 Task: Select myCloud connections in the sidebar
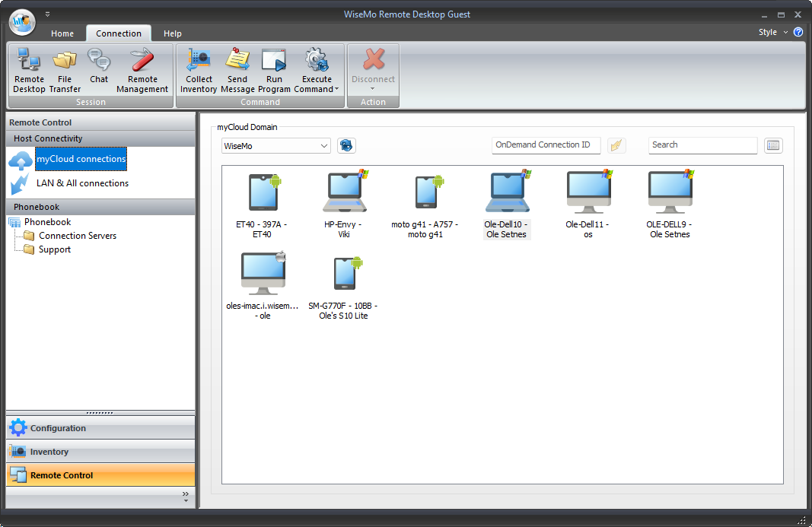click(x=80, y=159)
